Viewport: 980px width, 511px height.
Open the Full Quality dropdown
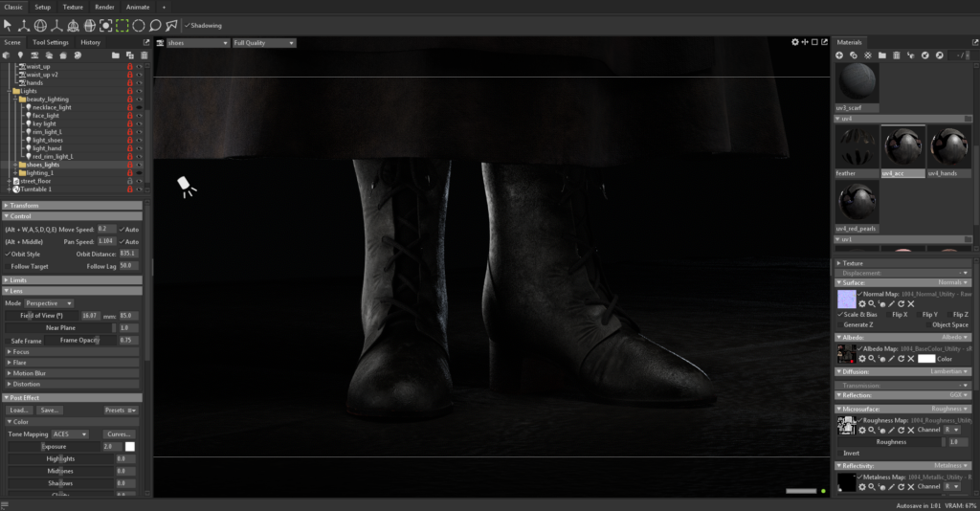(x=264, y=42)
